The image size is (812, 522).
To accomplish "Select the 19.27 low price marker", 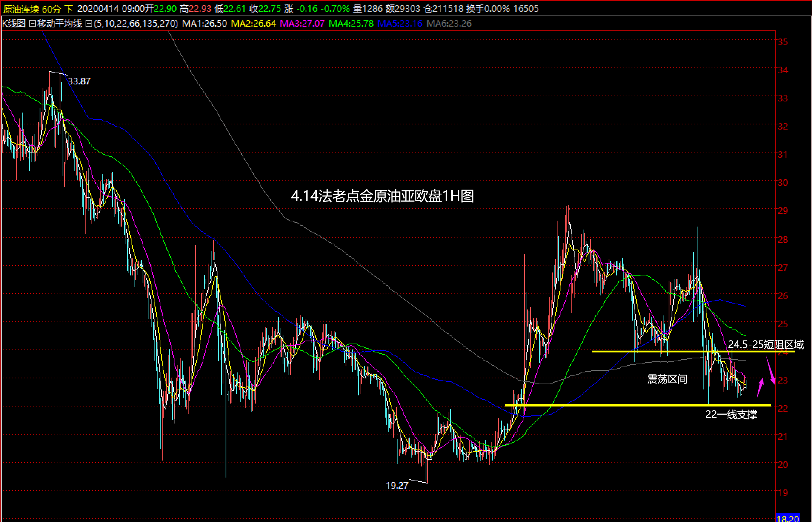I will tap(397, 485).
